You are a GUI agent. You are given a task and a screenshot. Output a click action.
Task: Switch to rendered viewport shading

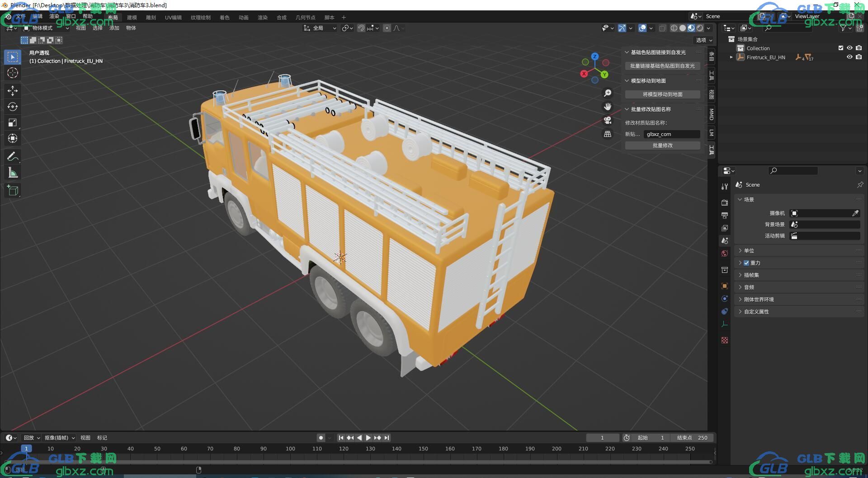coord(700,28)
